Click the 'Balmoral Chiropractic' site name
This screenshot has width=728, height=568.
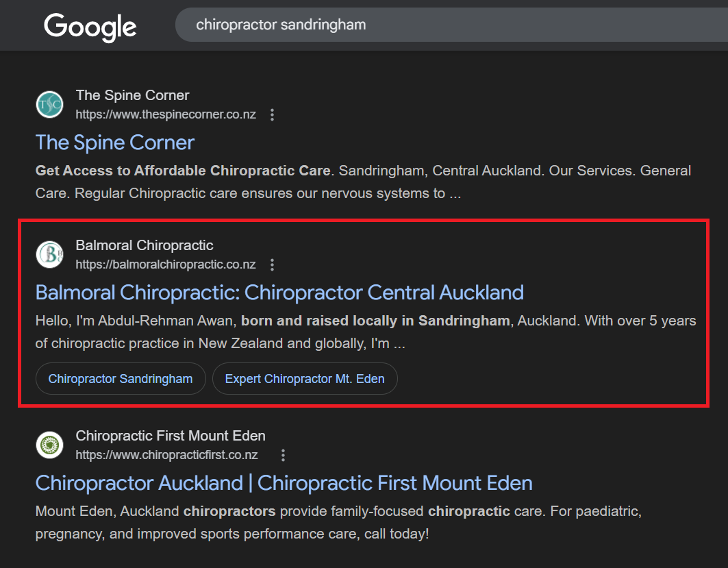click(145, 245)
